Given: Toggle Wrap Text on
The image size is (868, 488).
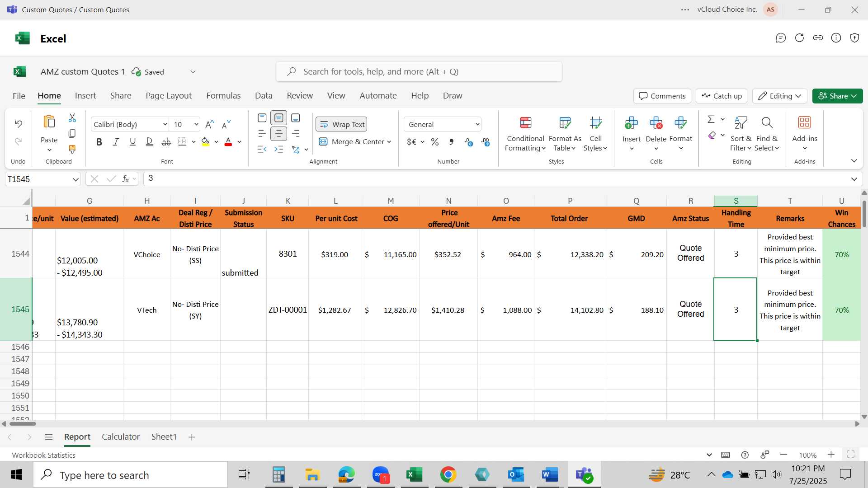Looking at the screenshot, I should [341, 124].
